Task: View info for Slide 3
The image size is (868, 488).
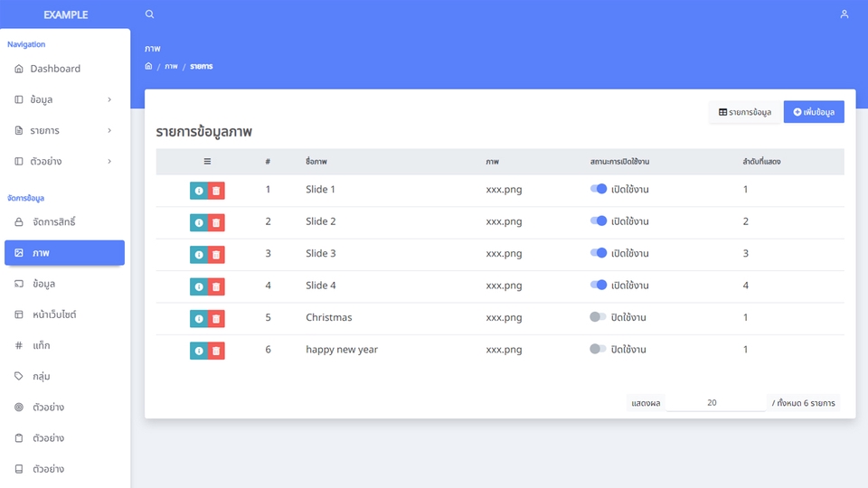Action: click(199, 255)
